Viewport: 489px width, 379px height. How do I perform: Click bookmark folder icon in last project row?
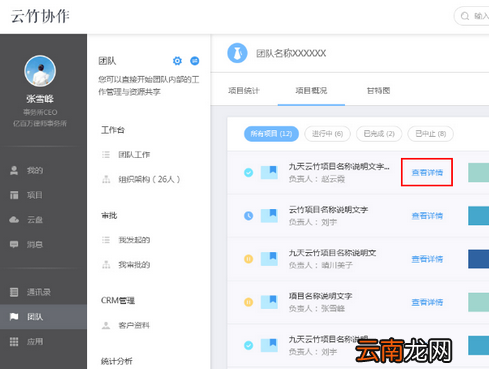(x=269, y=345)
